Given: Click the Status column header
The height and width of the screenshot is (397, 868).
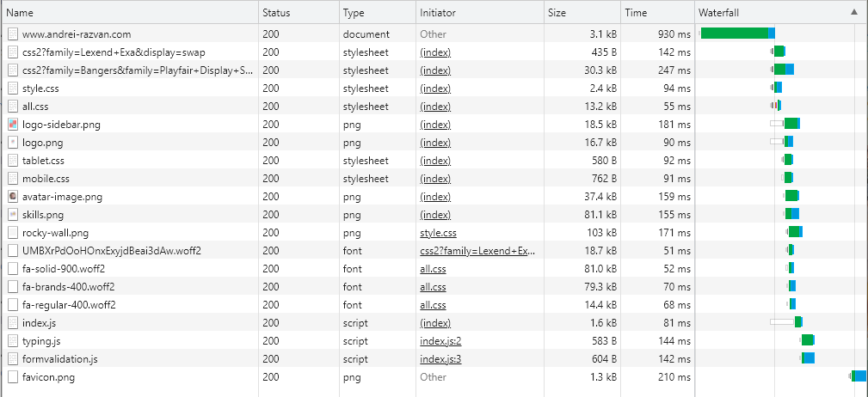Looking at the screenshot, I should (276, 13).
